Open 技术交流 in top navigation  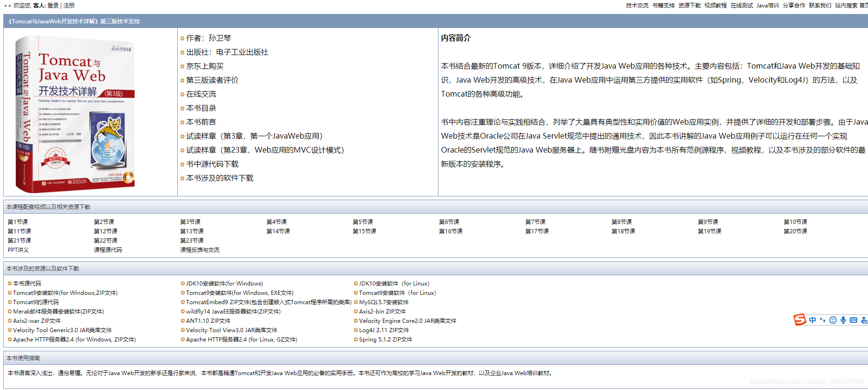pos(637,6)
